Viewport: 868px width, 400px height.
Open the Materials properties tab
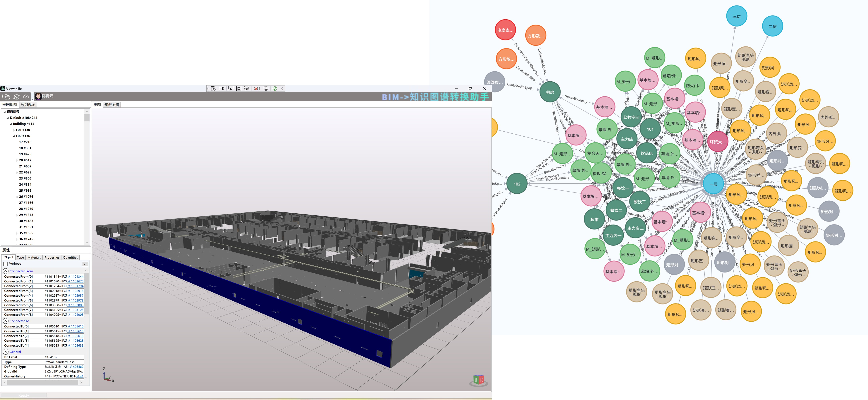pos(34,257)
